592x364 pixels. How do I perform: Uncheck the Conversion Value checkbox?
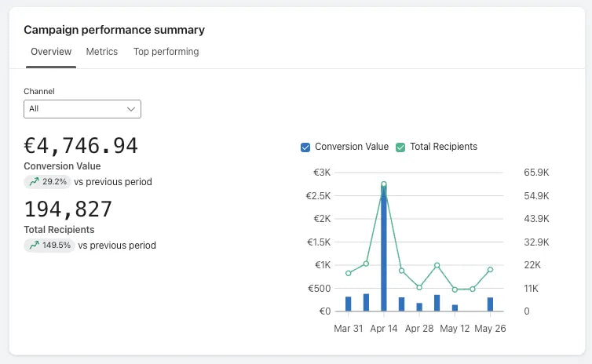pyautogui.click(x=305, y=147)
